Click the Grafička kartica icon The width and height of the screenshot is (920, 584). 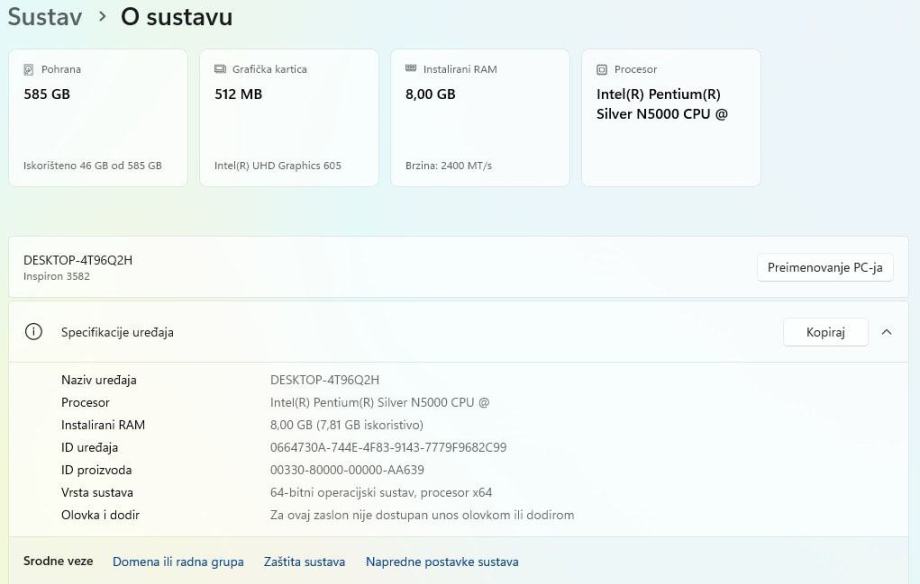tap(220, 70)
